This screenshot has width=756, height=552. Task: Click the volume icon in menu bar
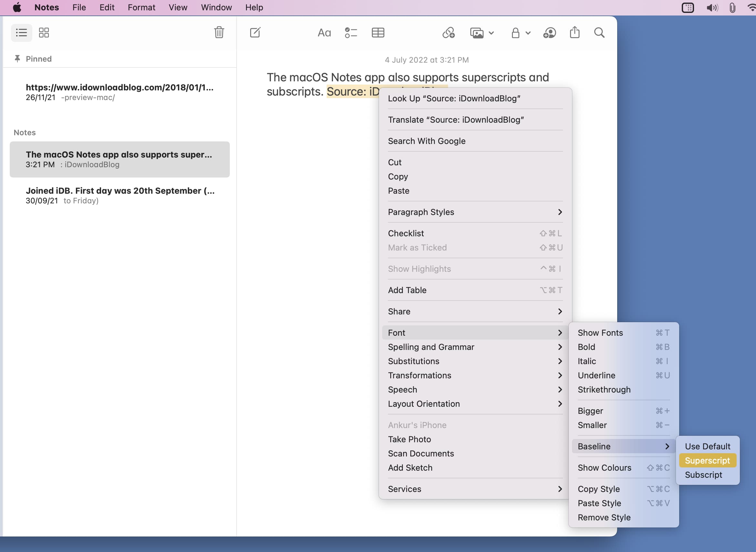[x=712, y=7]
